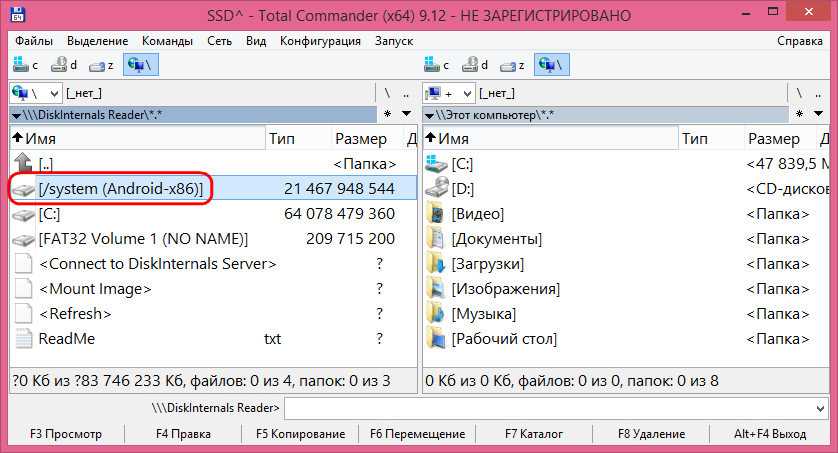Select the Mount Image entry
The height and width of the screenshot is (453, 838).
(95, 289)
